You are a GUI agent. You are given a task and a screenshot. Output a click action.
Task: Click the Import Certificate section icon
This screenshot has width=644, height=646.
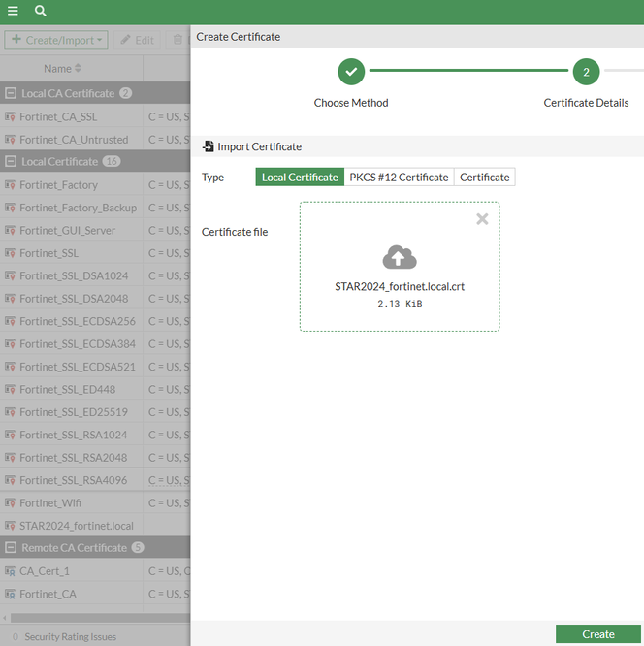pos(209,146)
